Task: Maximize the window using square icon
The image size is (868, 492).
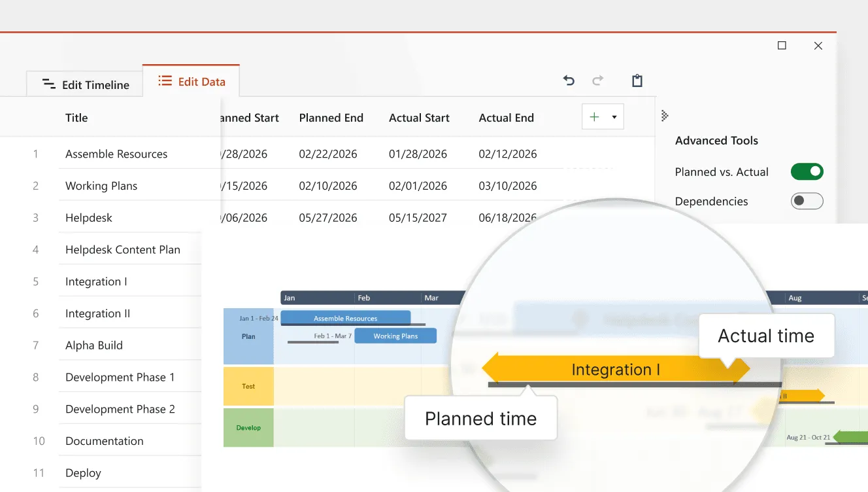Action: point(782,46)
